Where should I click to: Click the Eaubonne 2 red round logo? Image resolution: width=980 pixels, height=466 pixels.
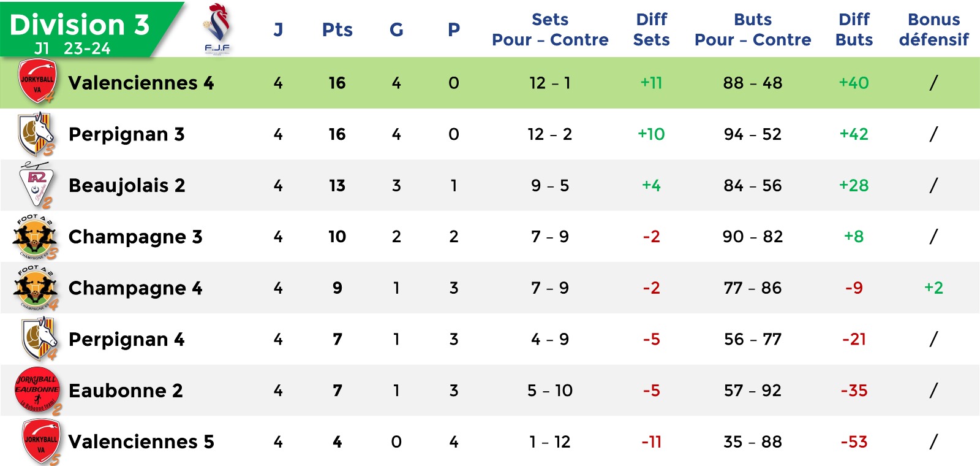click(38, 391)
